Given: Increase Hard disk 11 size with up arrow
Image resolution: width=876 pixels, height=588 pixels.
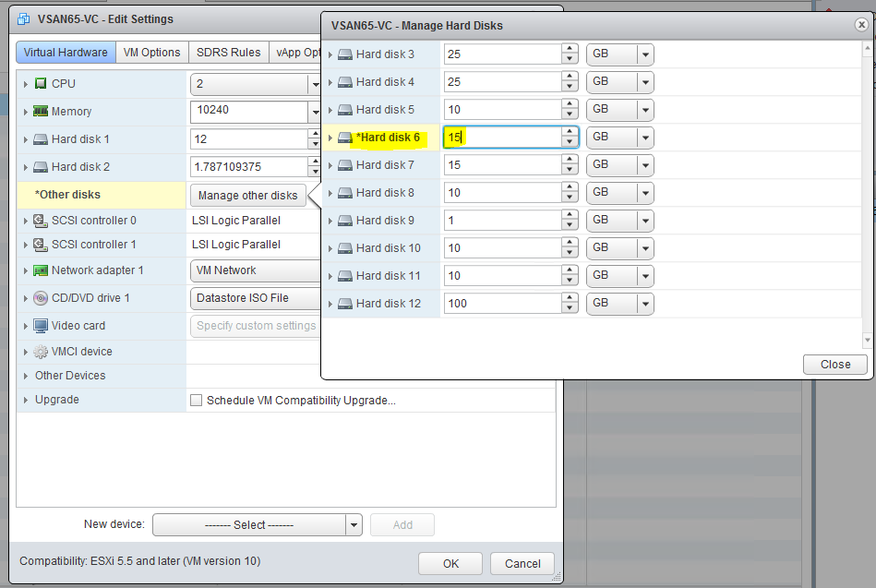Looking at the screenshot, I should coord(570,270).
